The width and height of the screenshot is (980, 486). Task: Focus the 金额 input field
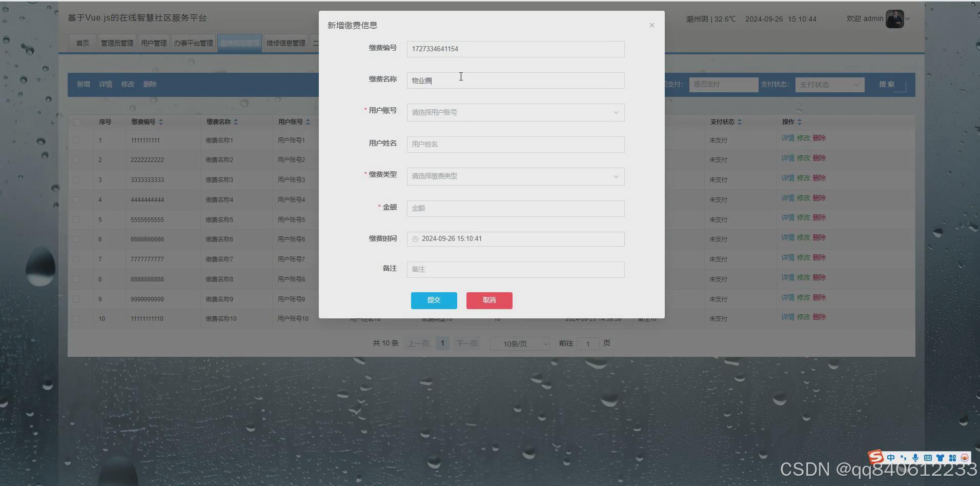(516, 209)
